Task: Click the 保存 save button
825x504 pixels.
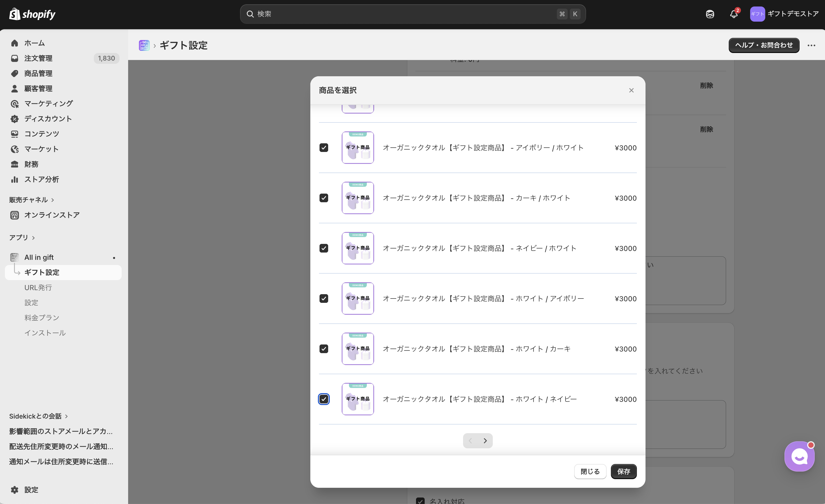Action: (x=623, y=472)
